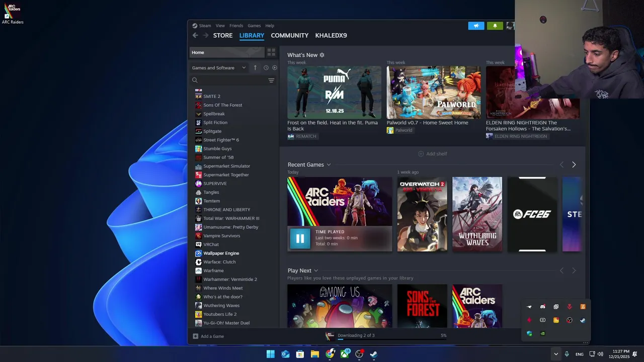The image size is (644, 362).
Task: Click the Recent Games next arrow
Action: (x=574, y=164)
